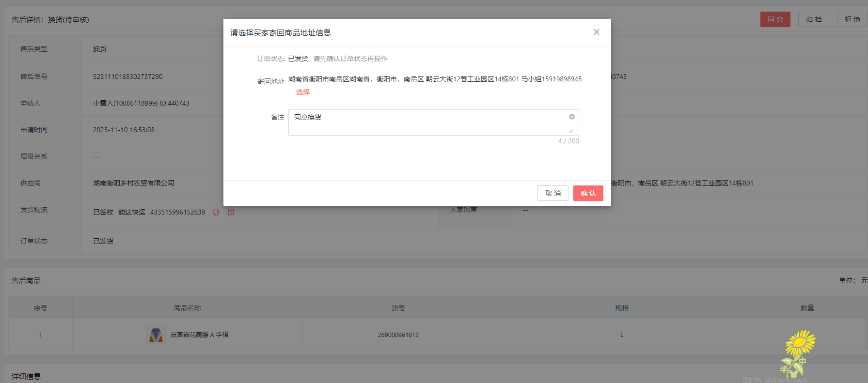This screenshot has height=383, width=868.
Task: Copy the tracking number 433515996152639
Action: (x=216, y=212)
